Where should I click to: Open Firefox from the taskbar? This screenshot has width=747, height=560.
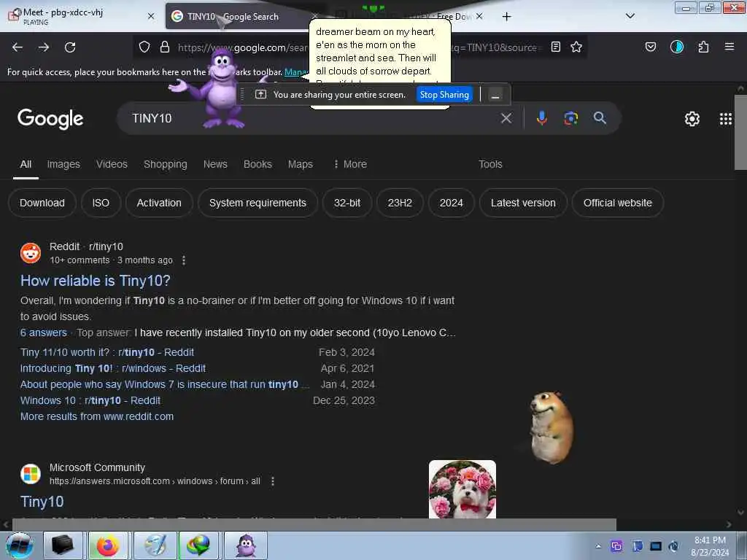pyautogui.click(x=108, y=545)
